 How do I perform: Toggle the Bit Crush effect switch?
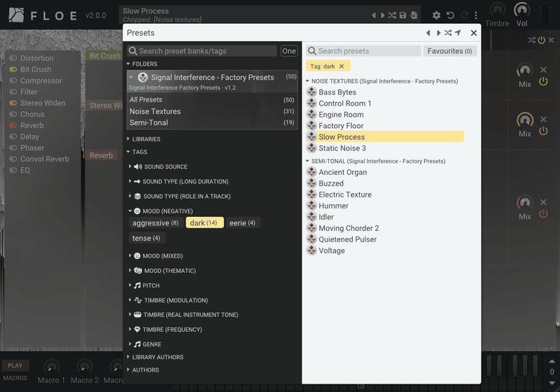pos(13,69)
